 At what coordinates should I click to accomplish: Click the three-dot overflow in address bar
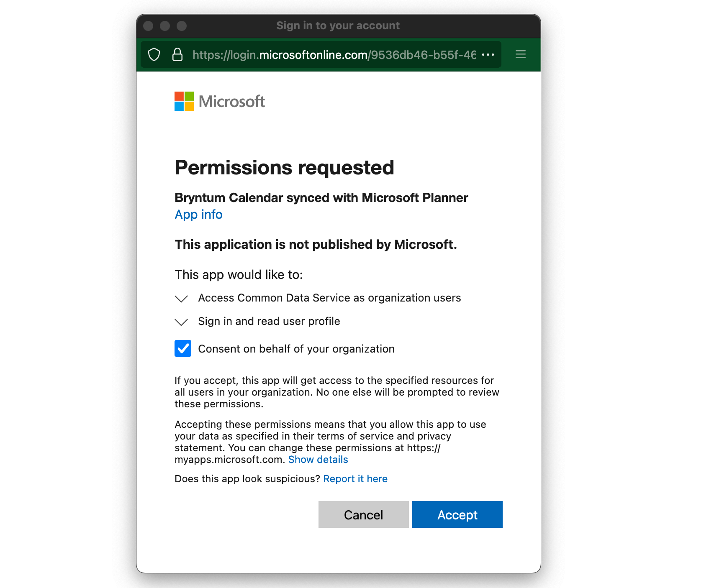pos(488,54)
